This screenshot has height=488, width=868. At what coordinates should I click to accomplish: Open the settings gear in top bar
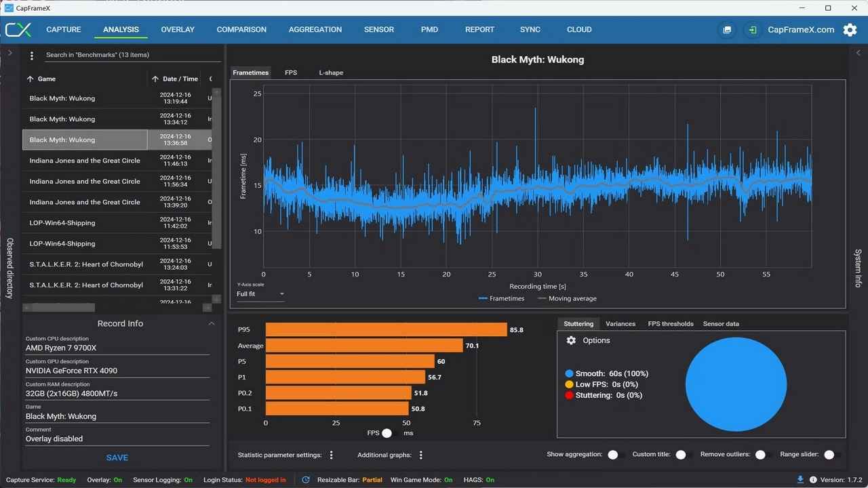coord(850,30)
